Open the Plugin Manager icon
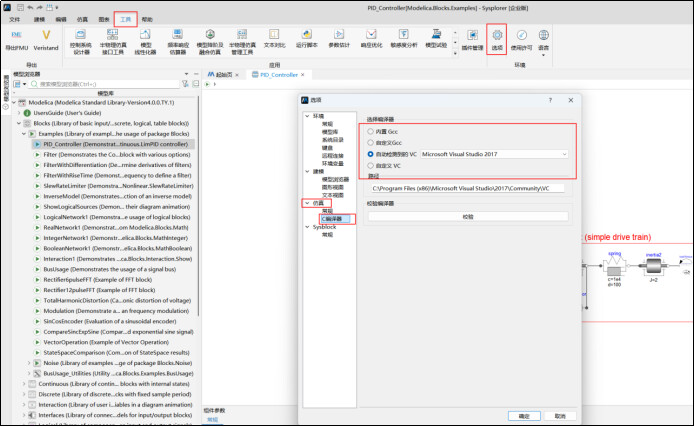This screenshot has height=427, width=695. pyautogui.click(x=472, y=35)
